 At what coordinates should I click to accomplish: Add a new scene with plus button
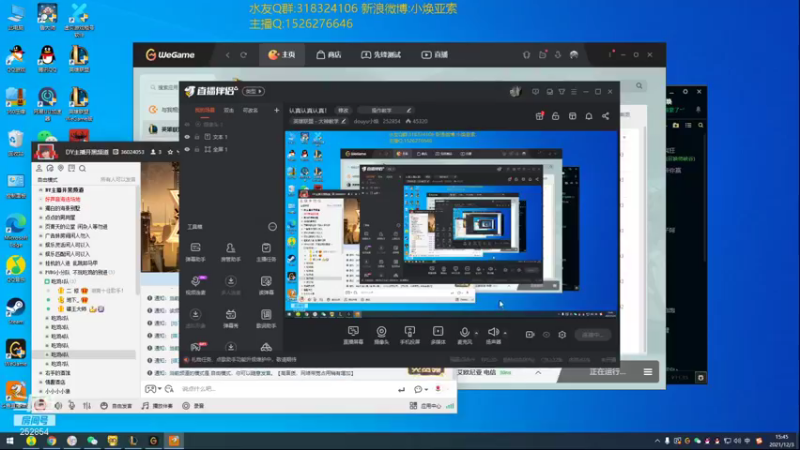[276, 110]
